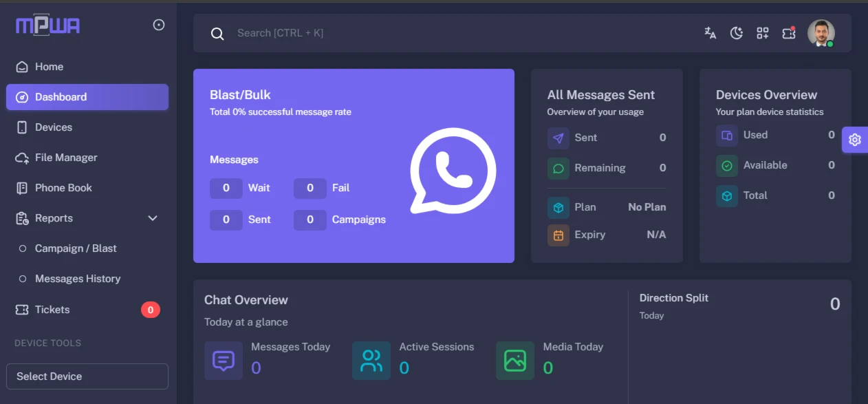The width and height of the screenshot is (868, 404).
Task: Click the language translate icon
Action: point(710,33)
